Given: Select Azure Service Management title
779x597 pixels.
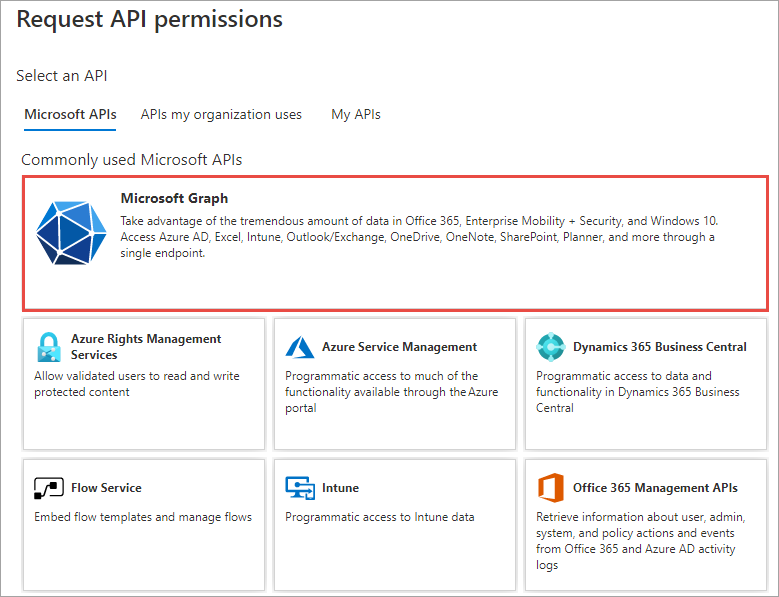Looking at the screenshot, I should [x=399, y=347].
